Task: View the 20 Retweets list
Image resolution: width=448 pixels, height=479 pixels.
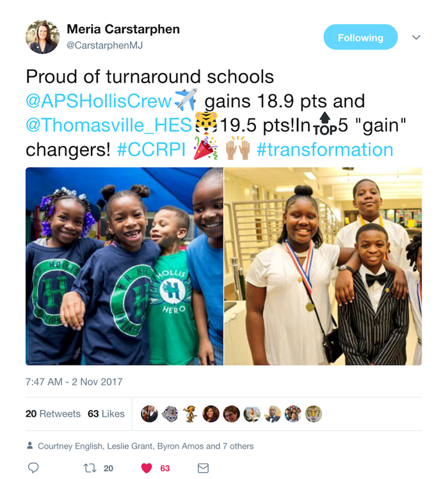Action: pyautogui.click(x=53, y=414)
